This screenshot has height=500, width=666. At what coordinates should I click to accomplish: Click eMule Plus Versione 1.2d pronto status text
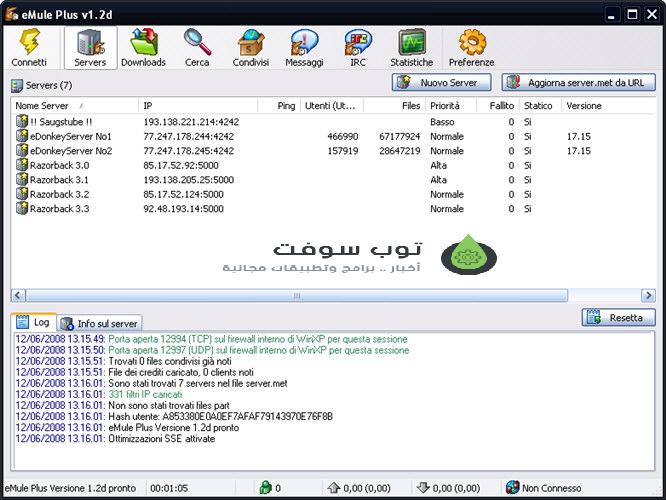coord(70,488)
